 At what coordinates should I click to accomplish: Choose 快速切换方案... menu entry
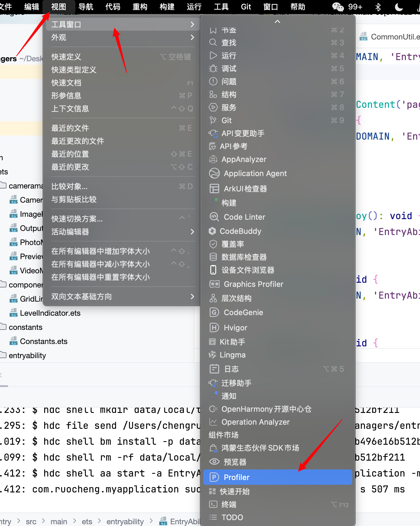click(x=122, y=219)
